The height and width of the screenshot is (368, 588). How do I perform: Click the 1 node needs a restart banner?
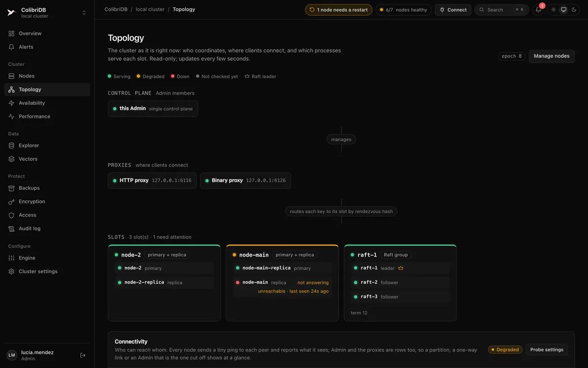(339, 10)
